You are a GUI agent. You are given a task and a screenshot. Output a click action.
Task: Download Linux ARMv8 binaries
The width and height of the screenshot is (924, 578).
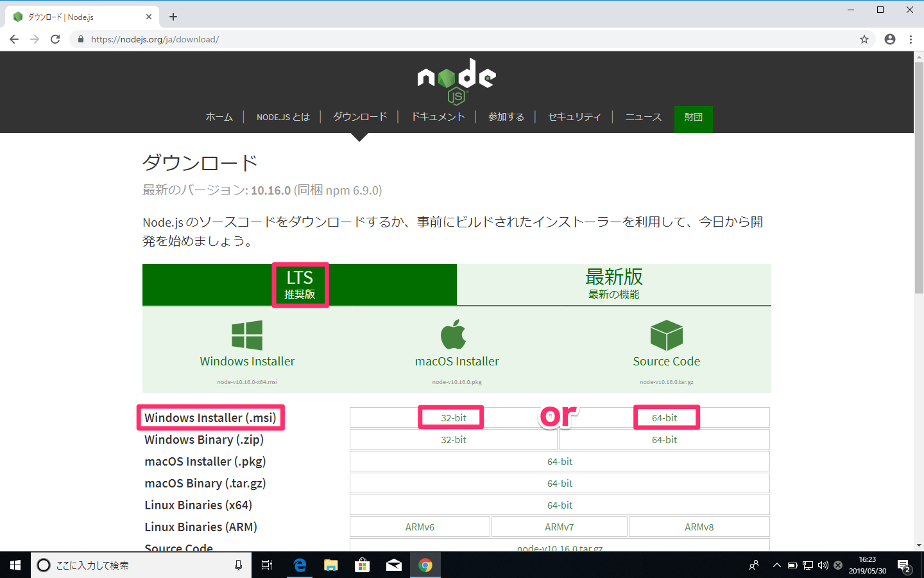click(x=699, y=527)
